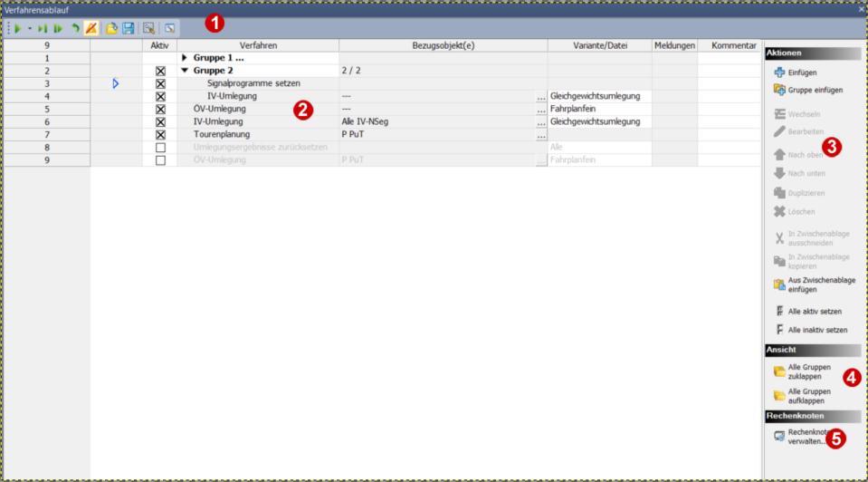Click the save floppy disk toolbar icon
The height and width of the screenshot is (482, 868).
(128, 29)
